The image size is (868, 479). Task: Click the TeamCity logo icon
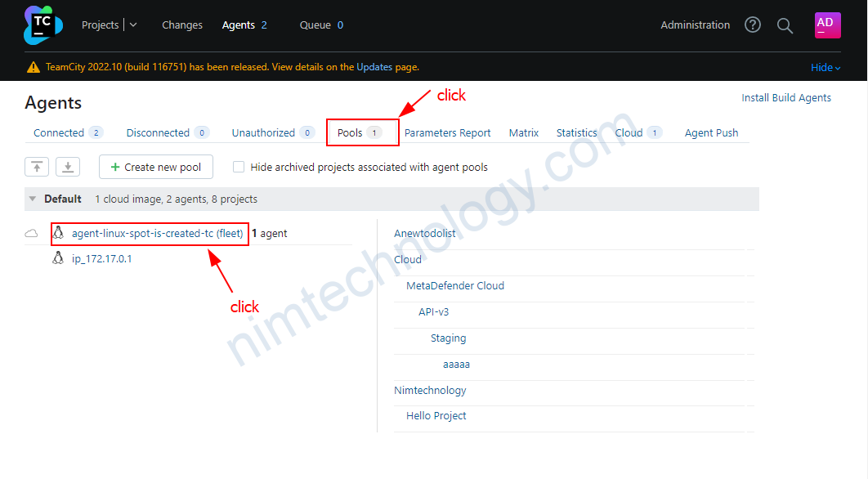pyautogui.click(x=43, y=25)
